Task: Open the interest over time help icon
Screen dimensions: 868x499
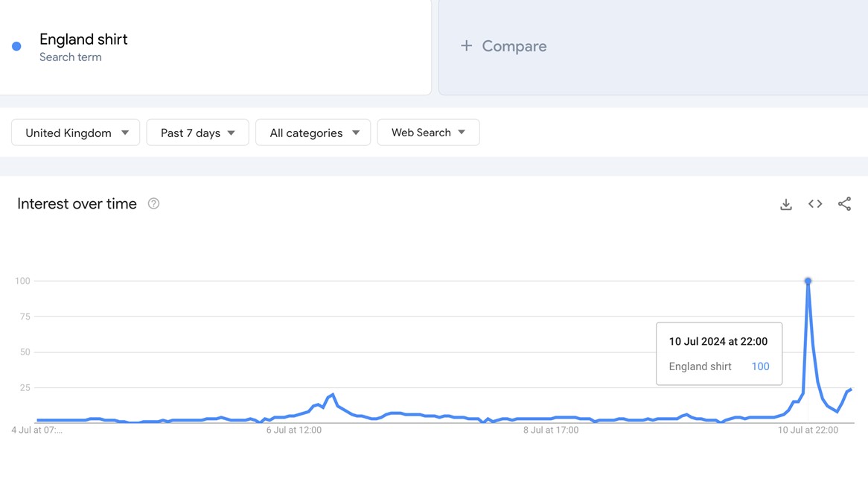Action: 153,204
